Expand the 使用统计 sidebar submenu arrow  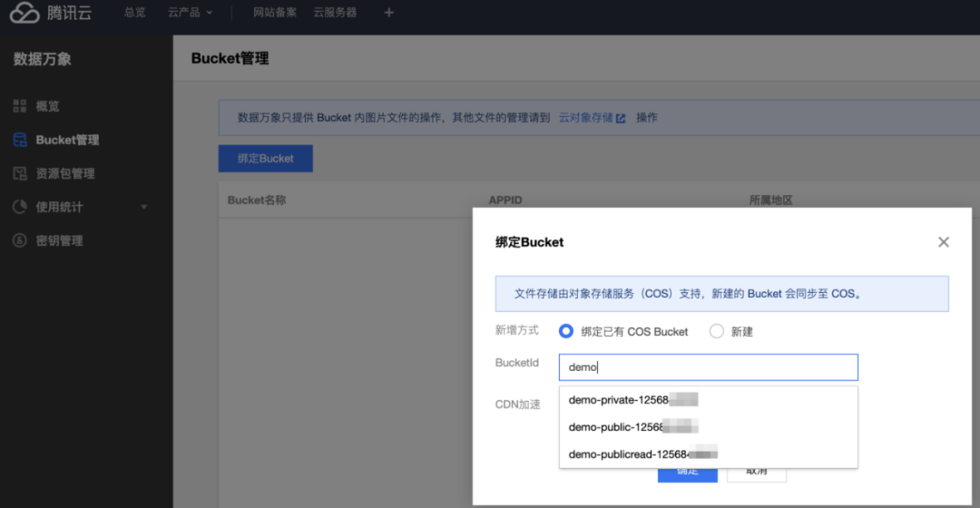coord(143,207)
